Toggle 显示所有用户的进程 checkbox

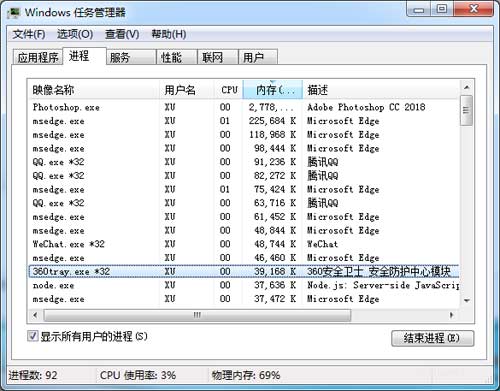coord(32,336)
